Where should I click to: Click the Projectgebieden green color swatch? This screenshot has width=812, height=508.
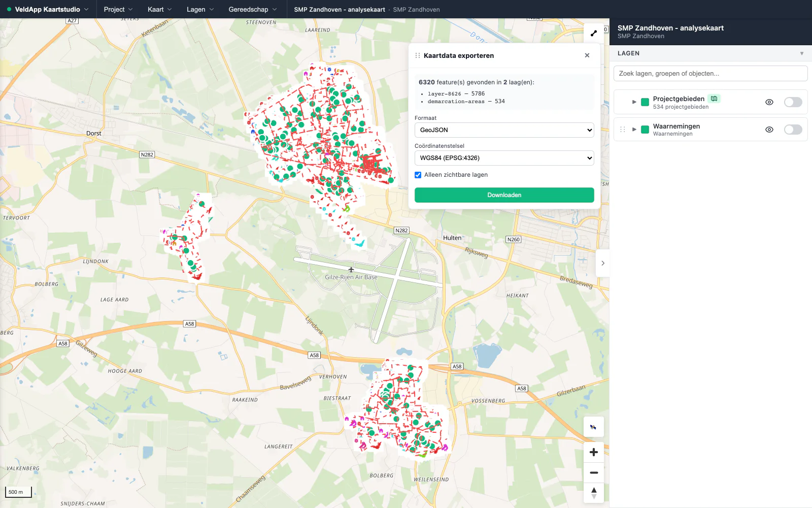(x=645, y=102)
